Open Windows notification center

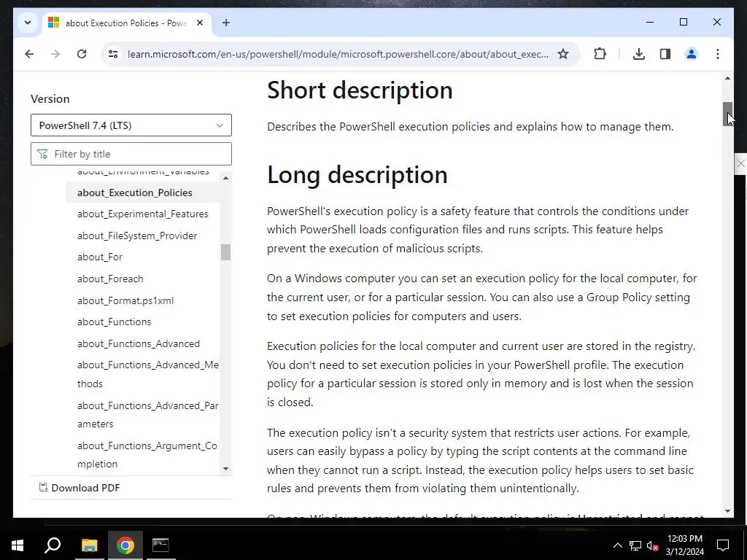tap(723, 545)
